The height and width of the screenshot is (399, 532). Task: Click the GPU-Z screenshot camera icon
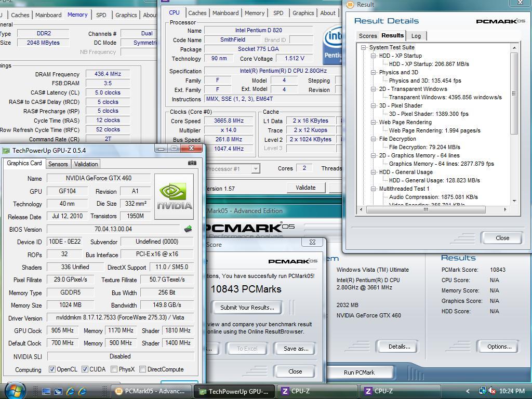click(x=192, y=163)
